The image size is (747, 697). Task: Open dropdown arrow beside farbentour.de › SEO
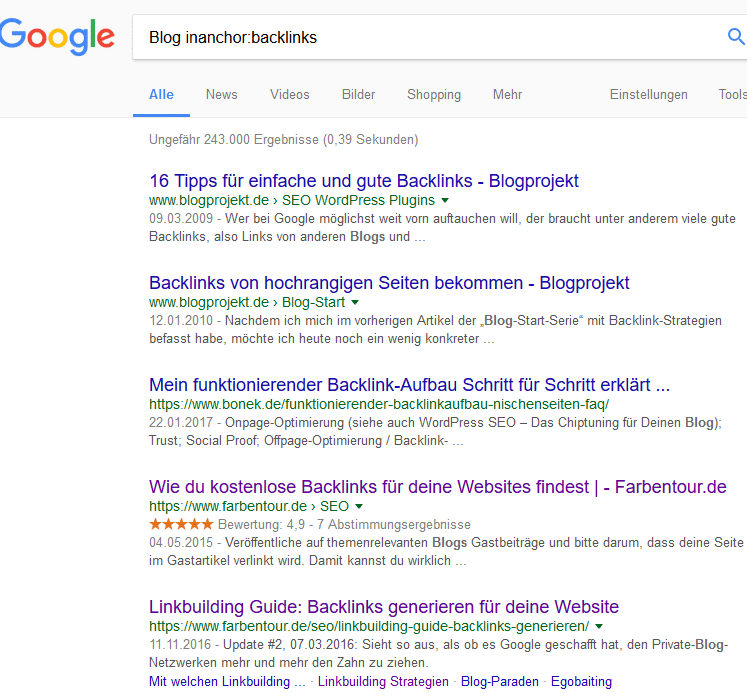tap(359, 506)
